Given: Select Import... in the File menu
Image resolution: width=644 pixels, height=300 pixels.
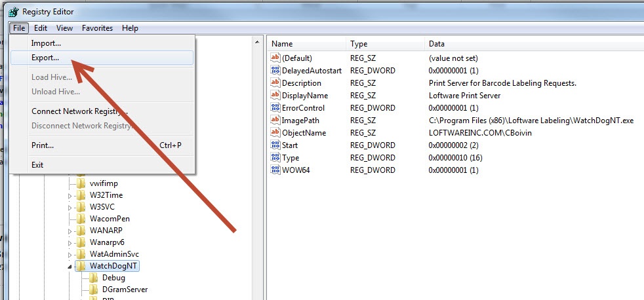Looking at the screenshot, I should [x=46, y=43].
